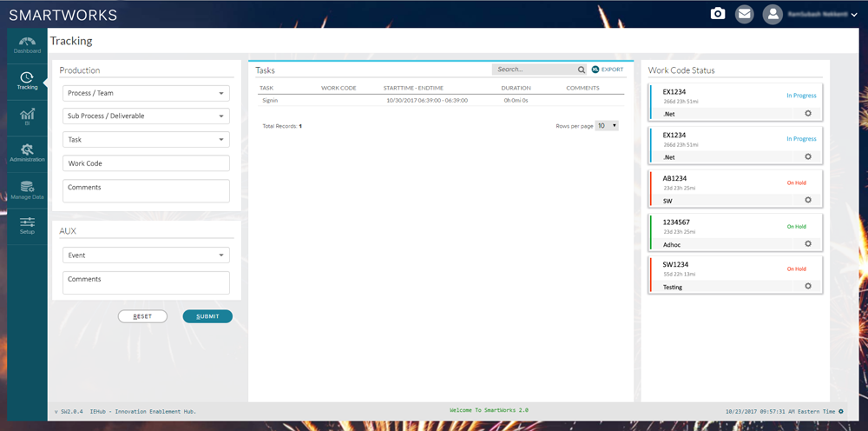Click the camera icon in header

click(x=718, y=14)
